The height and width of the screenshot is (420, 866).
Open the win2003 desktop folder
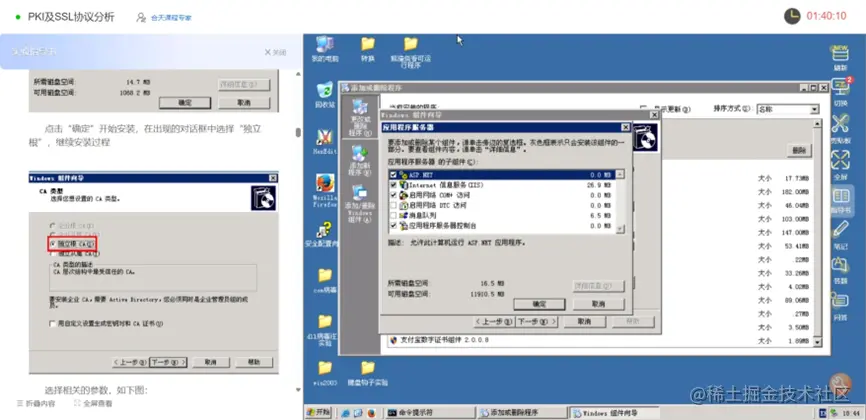tap(325, 372)
